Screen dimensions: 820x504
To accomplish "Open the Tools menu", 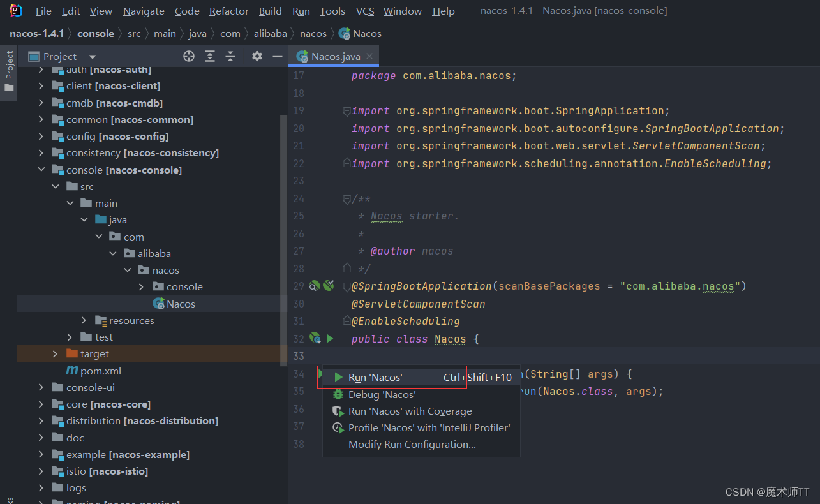I will [x=332, y=11].
